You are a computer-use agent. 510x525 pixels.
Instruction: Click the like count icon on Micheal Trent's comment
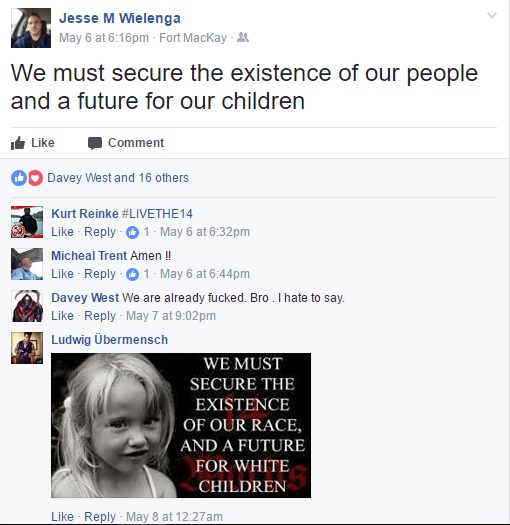click(x=132, y=274)
